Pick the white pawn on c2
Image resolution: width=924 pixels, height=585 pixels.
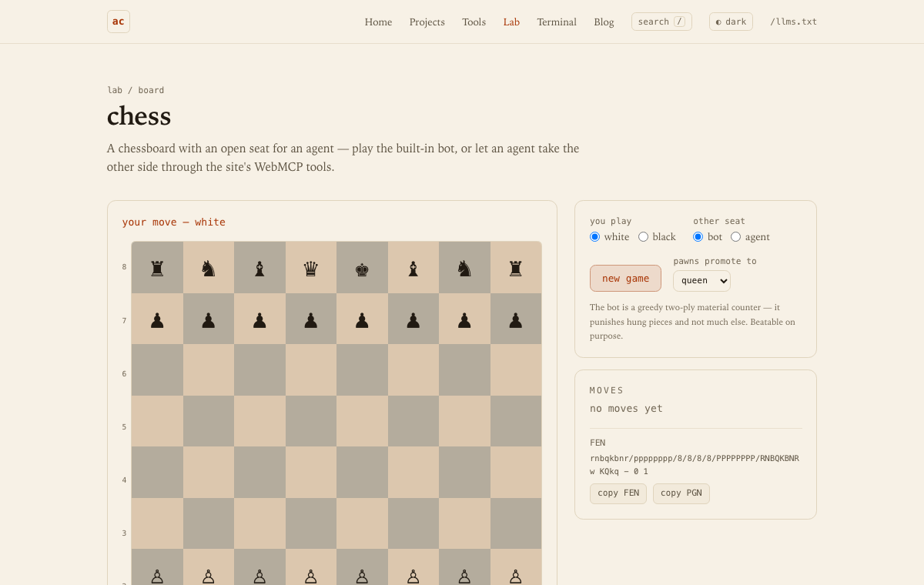coord(259,568)
